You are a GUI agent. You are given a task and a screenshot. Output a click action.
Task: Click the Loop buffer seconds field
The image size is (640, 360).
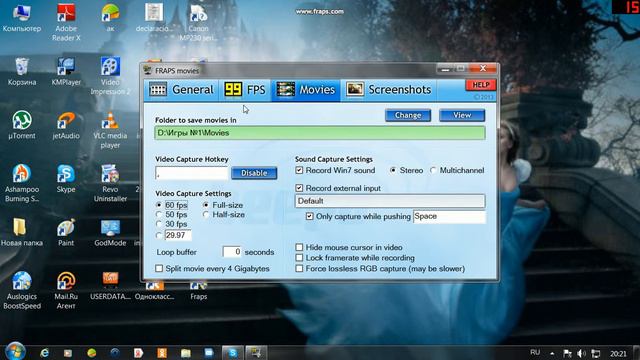pos(232,252)
